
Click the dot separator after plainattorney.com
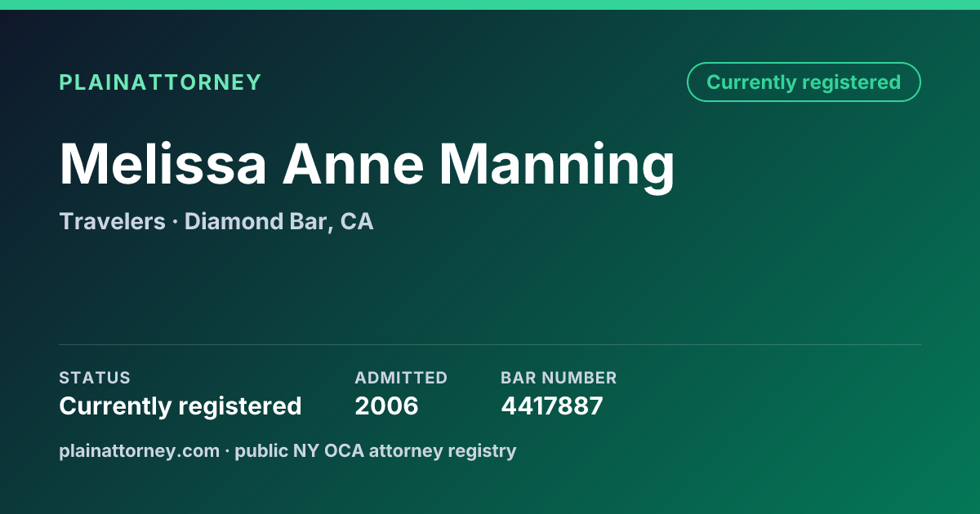(227, 451)
